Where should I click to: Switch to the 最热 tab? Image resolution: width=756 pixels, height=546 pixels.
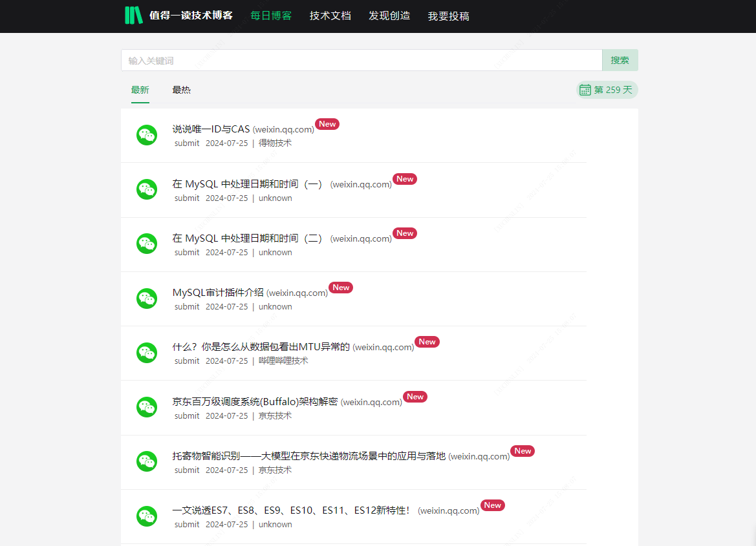click(x=181, y=90)
